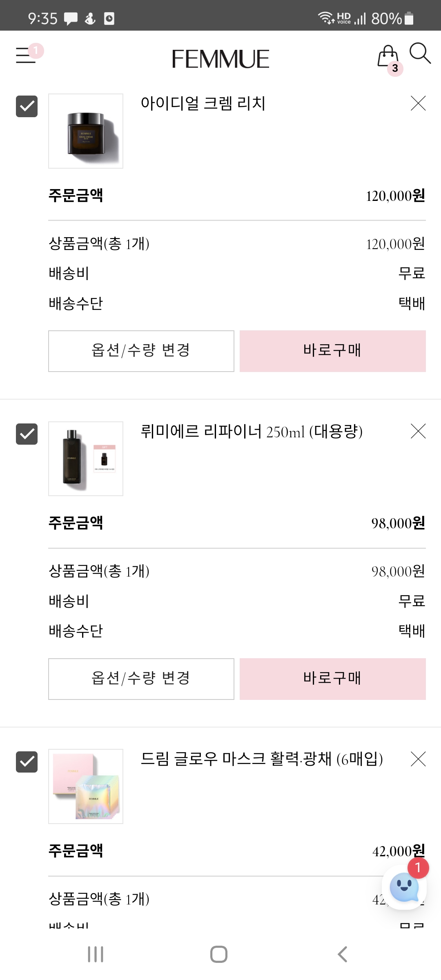Click 옵션/수량 변경 for 아이디얼 크렘 리치
Viewport: 441px width, 980px height.
141,351
